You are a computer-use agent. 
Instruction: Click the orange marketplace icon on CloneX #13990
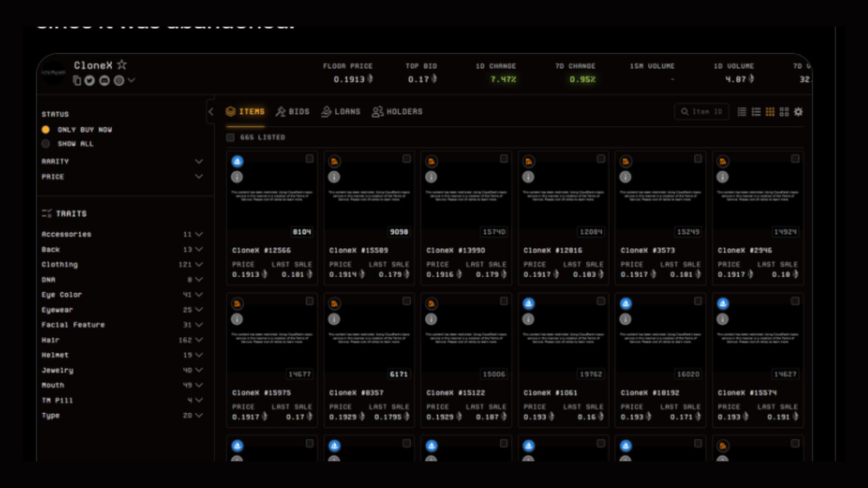(431, 161)
